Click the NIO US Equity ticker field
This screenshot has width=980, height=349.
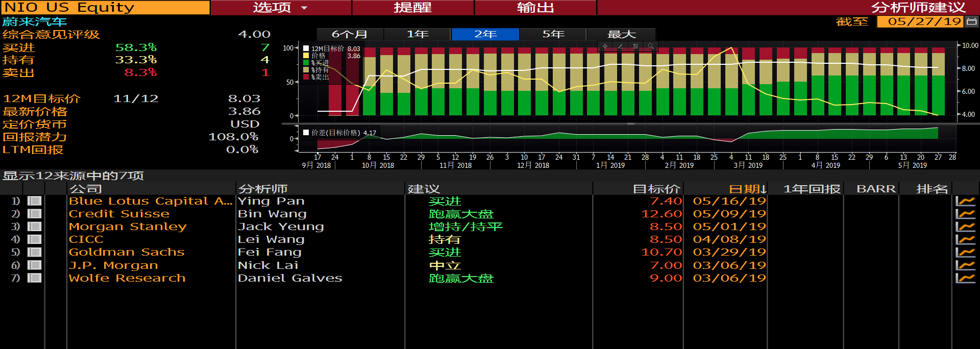[105, 8]
